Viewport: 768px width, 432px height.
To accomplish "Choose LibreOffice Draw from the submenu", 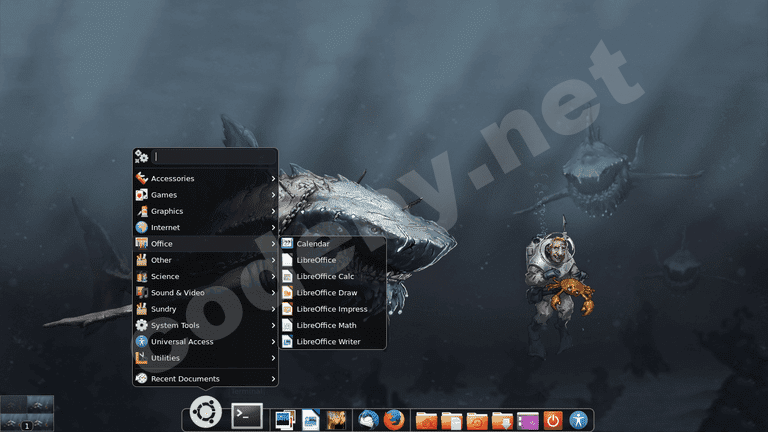I will click(326, 293).
